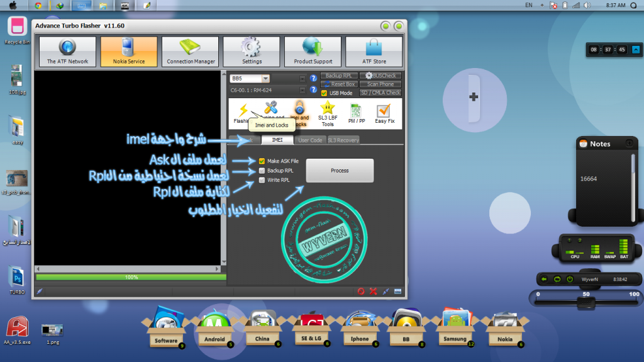Select the 1.png desktop thumbnail
This screenshot has width=644, height=362.
(52, 334)
